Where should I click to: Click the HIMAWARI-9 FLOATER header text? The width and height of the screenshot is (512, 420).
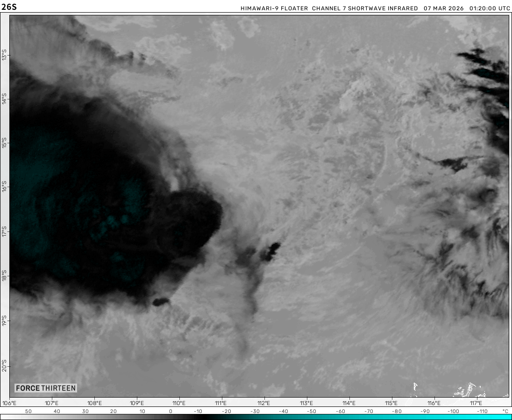274,8
